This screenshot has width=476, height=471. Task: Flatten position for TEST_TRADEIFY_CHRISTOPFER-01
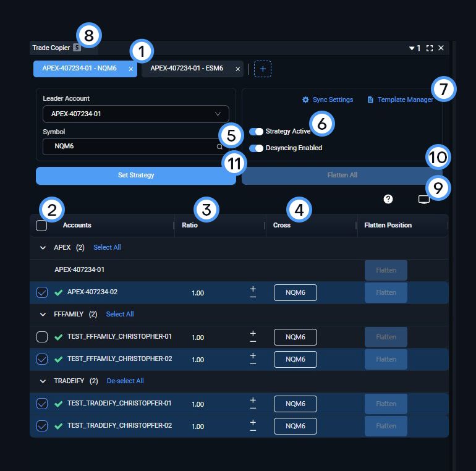[x=386, y=404]
